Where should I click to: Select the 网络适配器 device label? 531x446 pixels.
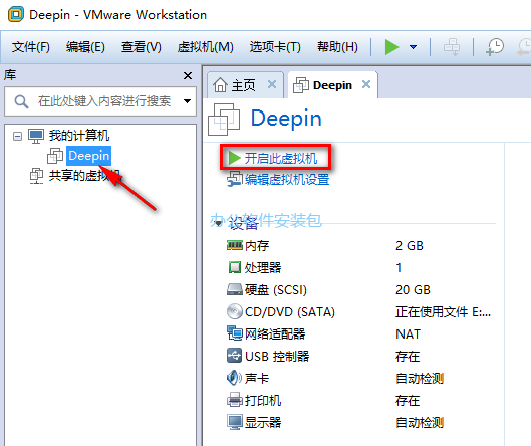click(275, 334)
